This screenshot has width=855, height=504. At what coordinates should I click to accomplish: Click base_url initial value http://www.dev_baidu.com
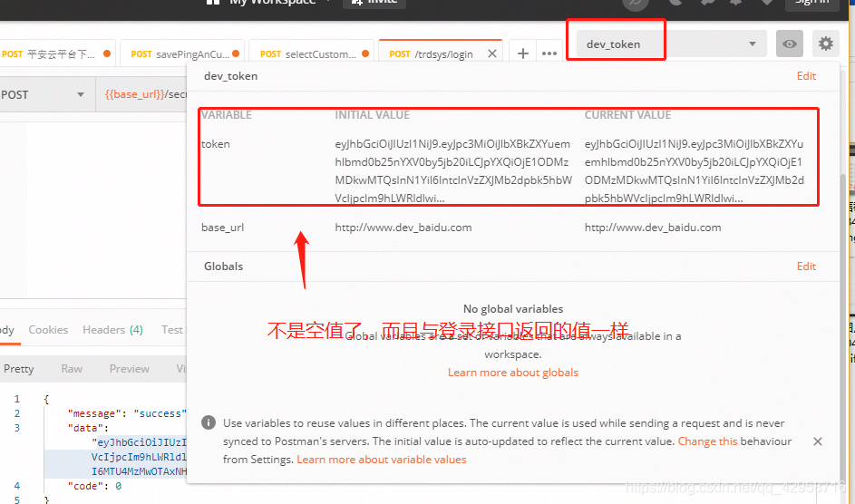[x=403, y=228]
